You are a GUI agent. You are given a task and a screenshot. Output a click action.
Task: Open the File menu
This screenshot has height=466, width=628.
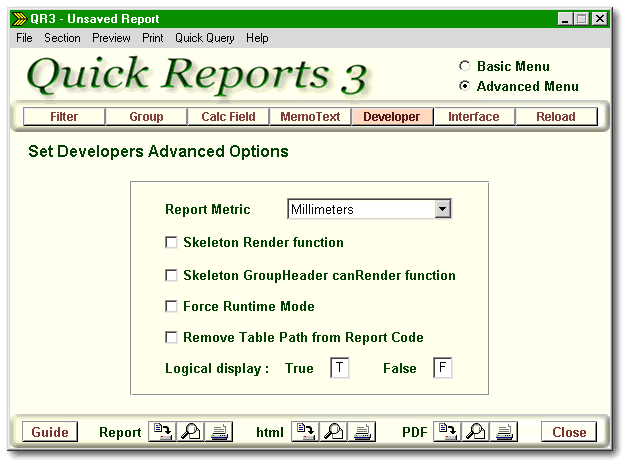[x=24, y=38]
